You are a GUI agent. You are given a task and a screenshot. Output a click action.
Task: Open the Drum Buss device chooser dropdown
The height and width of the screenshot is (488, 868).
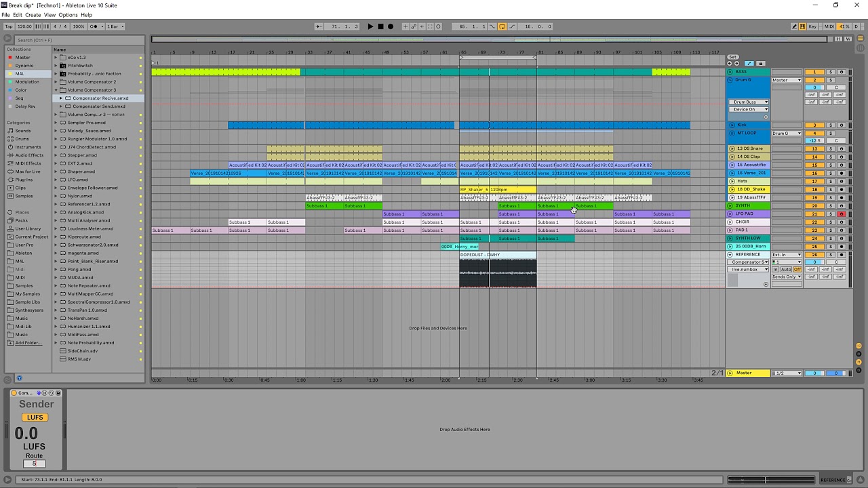pyautogui.click(x=749, y=102)
